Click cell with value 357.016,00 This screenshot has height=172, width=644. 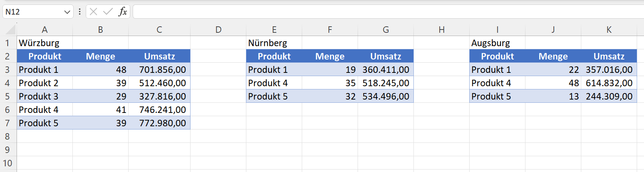[609, 70]
